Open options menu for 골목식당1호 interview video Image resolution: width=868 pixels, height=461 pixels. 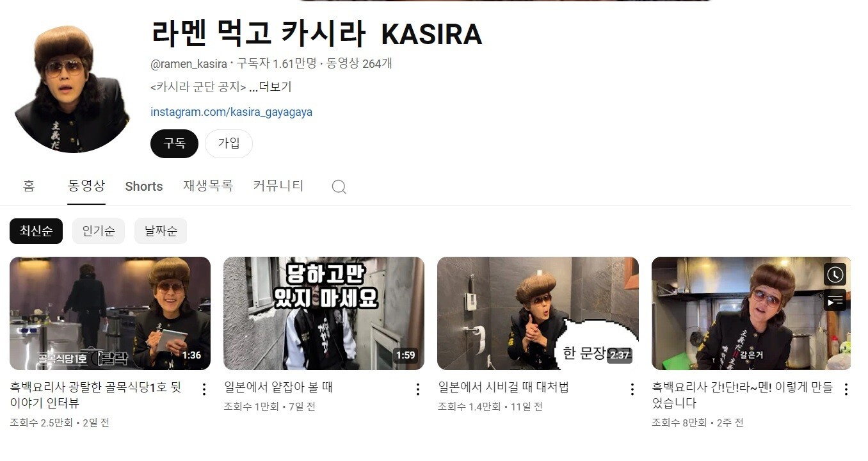204,389
